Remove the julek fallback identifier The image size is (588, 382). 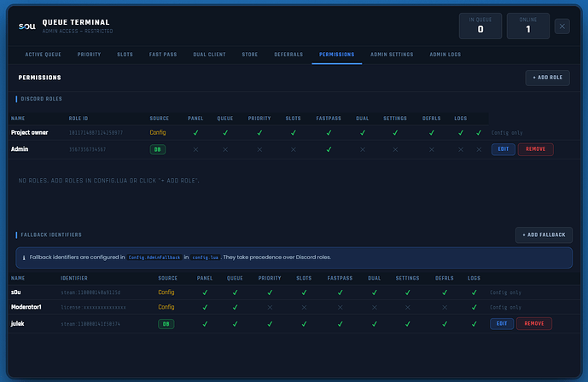(533, 323)
